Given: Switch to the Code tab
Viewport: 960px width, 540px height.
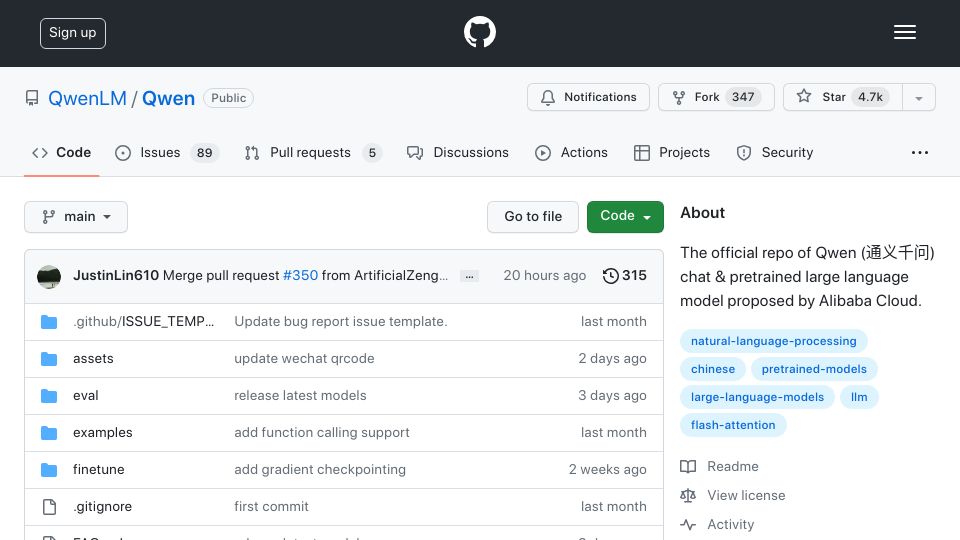Looking at the screenshot, I should tap(61, 152).
